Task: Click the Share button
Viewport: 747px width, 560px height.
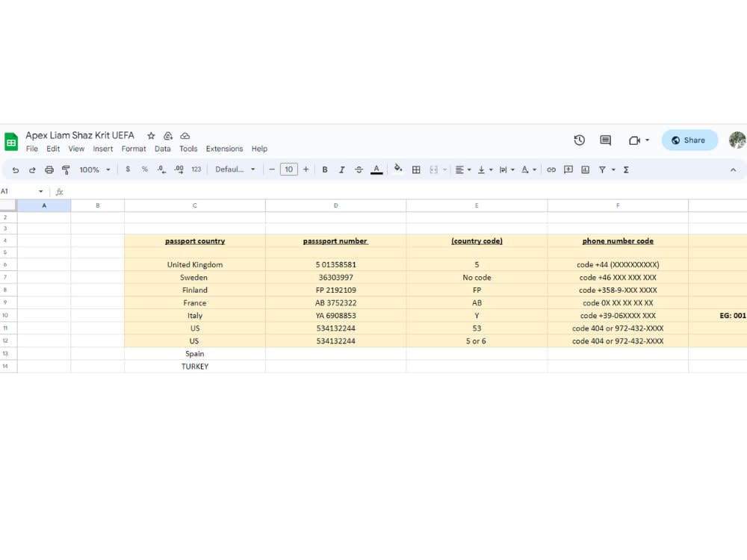Action: click(689, 140)
